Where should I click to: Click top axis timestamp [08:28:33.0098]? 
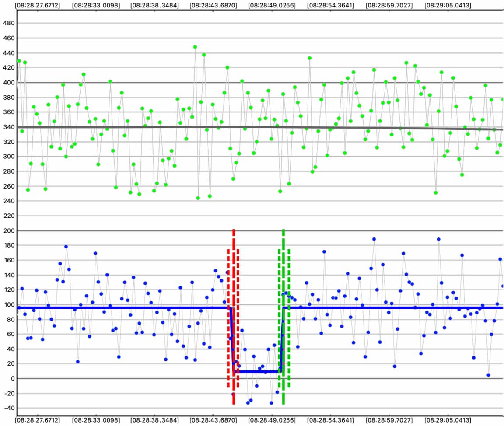tap(96, 5)
